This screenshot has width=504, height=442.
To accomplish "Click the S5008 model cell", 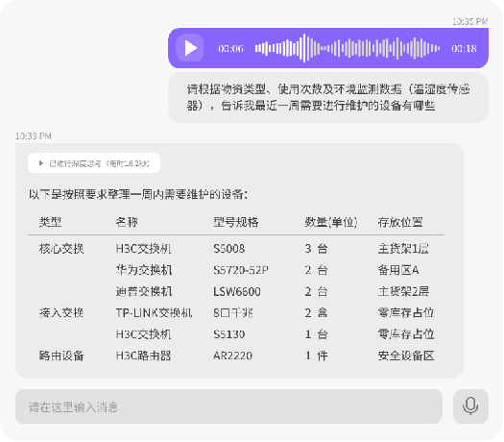I will 229,249.
